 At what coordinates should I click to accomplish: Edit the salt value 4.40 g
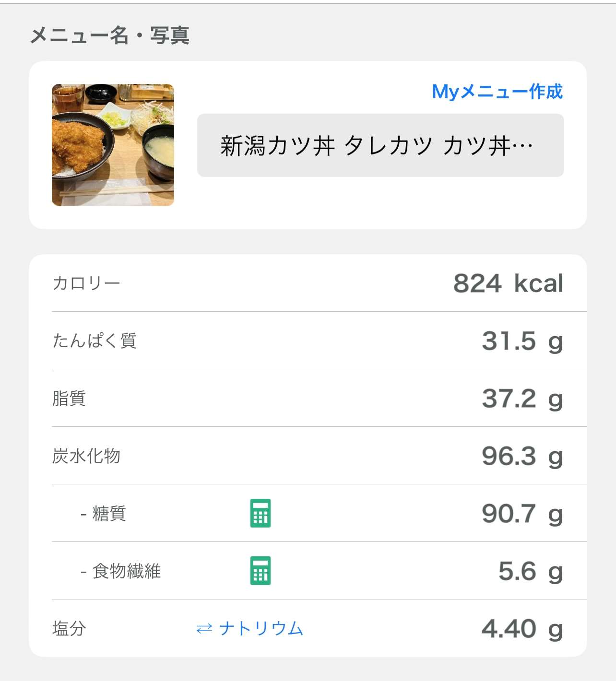pos(522,629)
